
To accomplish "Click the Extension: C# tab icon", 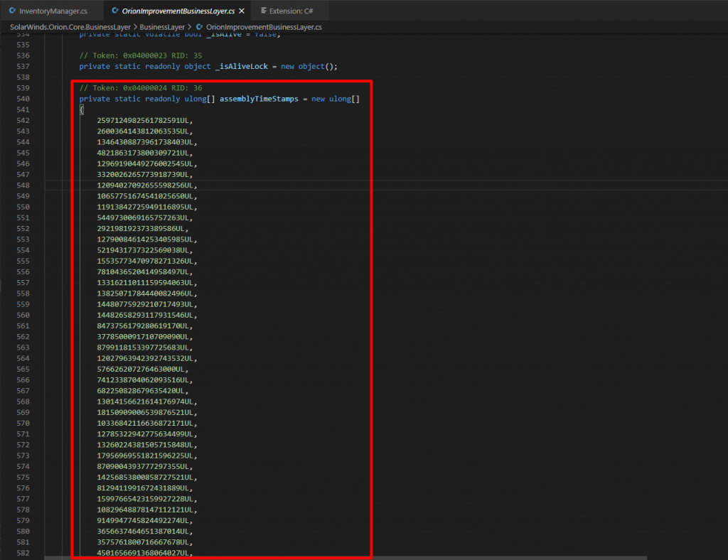I will point(263,10).
